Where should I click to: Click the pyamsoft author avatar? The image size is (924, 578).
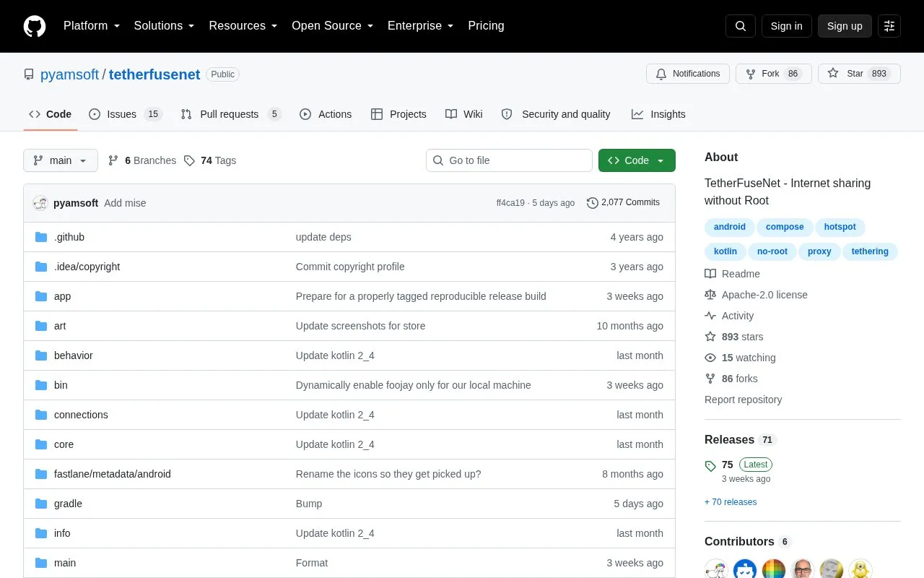[40, 203]
